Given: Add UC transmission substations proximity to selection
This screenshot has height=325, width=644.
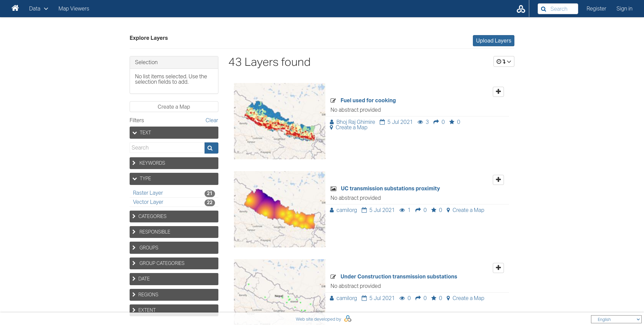Looking at the screenshot, I should pos(498,180).
